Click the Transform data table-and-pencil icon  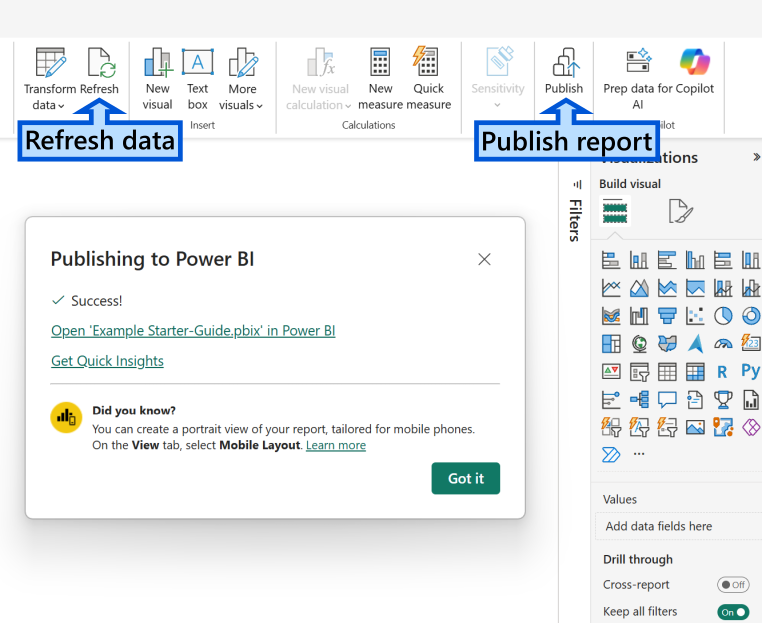click(x=51, y=62)
